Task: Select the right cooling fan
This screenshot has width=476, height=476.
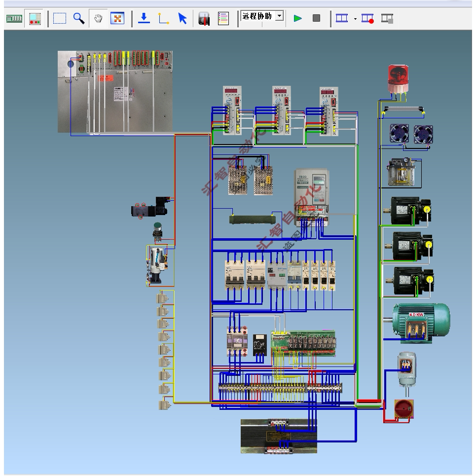Action: click(424, 134)
